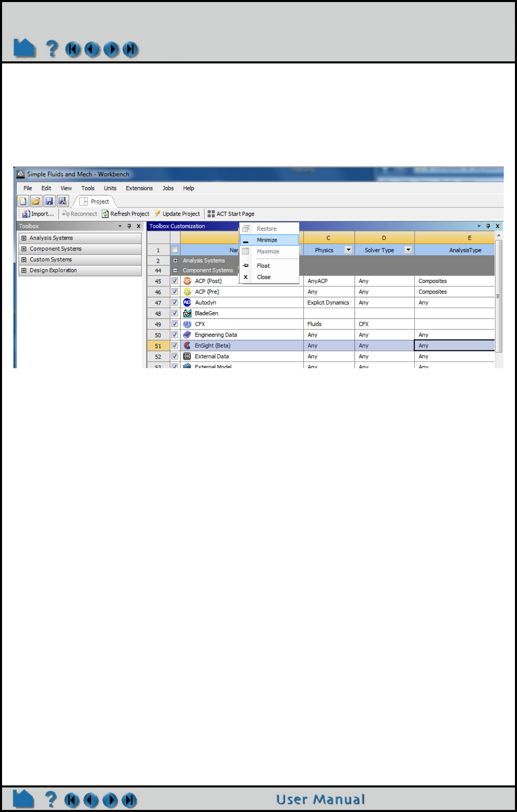Click the Open project folder icon

click(x=36, y=201)
